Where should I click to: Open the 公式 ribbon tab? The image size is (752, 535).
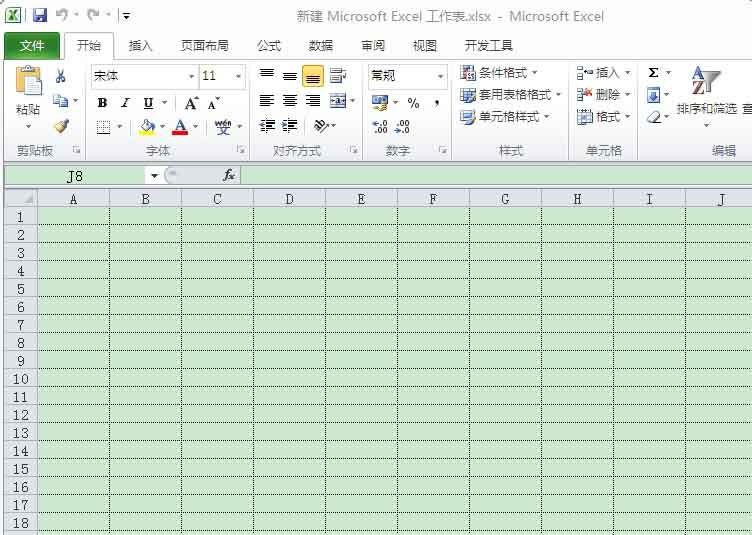(269, 46)
